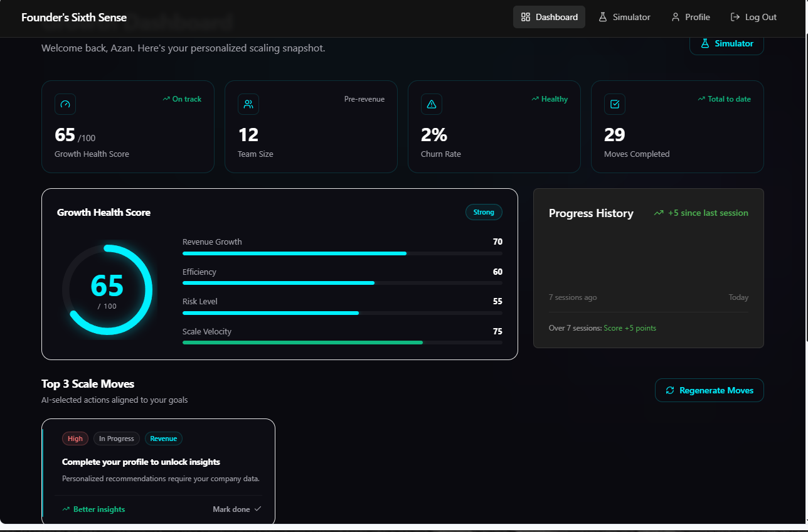Image resolution: width=808 pixels, height=532 pixels.
Task: Click the Scale Velocity value 75
Action: click(x=497, y=331)
